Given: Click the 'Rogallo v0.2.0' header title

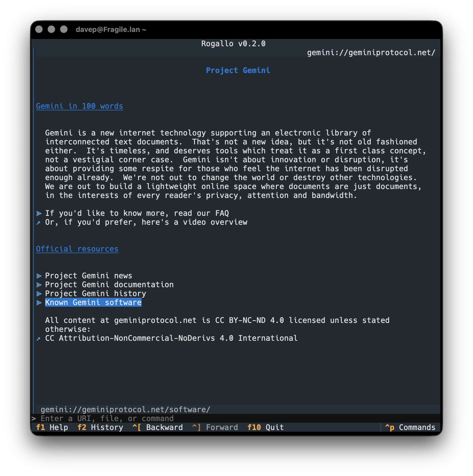Looking at the screenshot, I should (233, 44).
